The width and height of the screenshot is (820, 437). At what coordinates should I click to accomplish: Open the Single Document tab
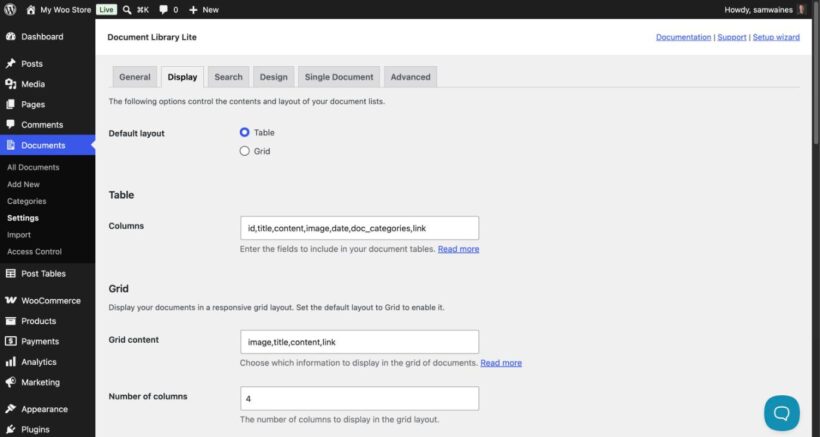click(339, 77)
